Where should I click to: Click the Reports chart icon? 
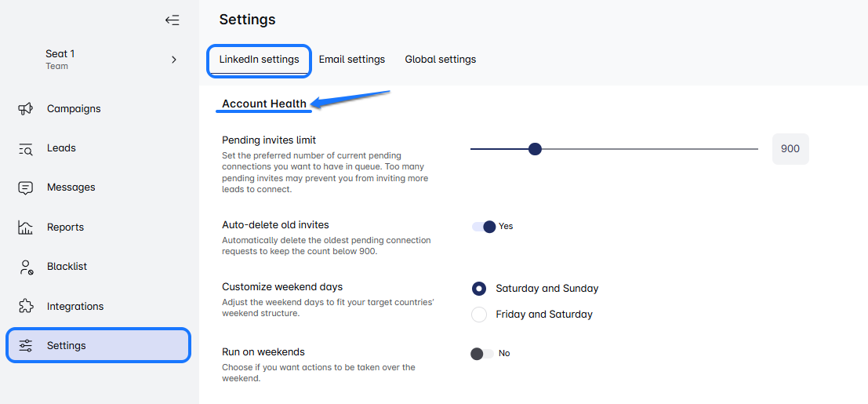[25, 227]
